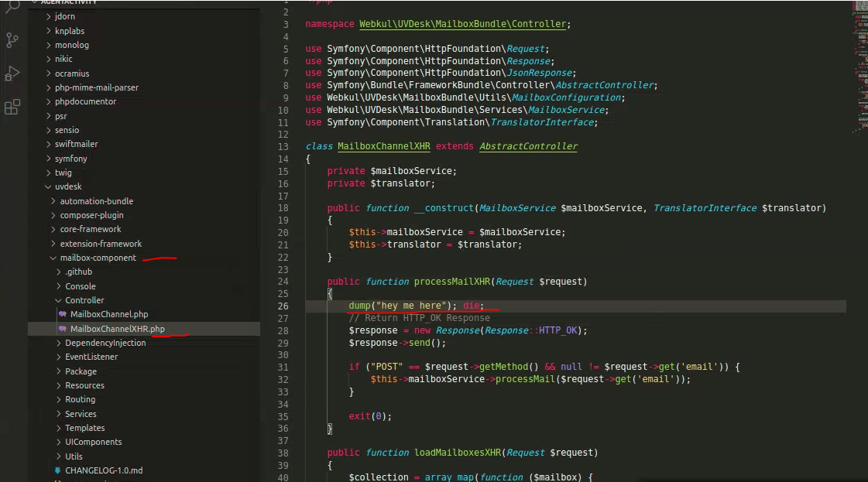The height and width of the screenshot is (482, 868).
Task: Open the Search view in activity bar
Action: tap(12, 8)
